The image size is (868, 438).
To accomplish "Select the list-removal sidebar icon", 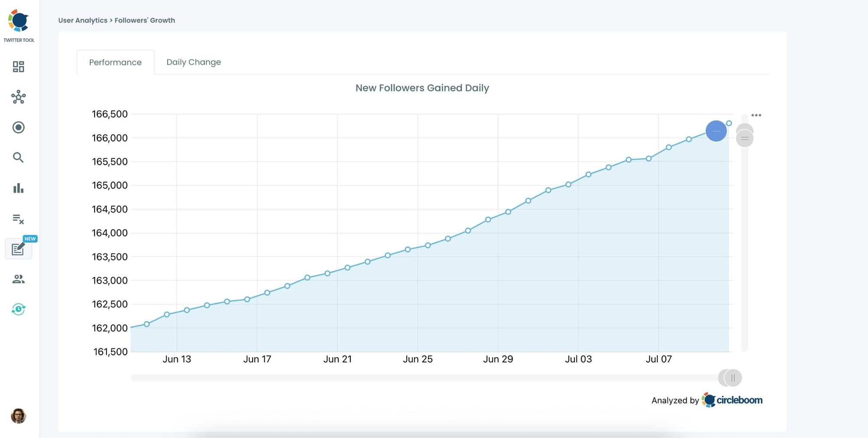I will pyautogui.click(x=18, y=219).
